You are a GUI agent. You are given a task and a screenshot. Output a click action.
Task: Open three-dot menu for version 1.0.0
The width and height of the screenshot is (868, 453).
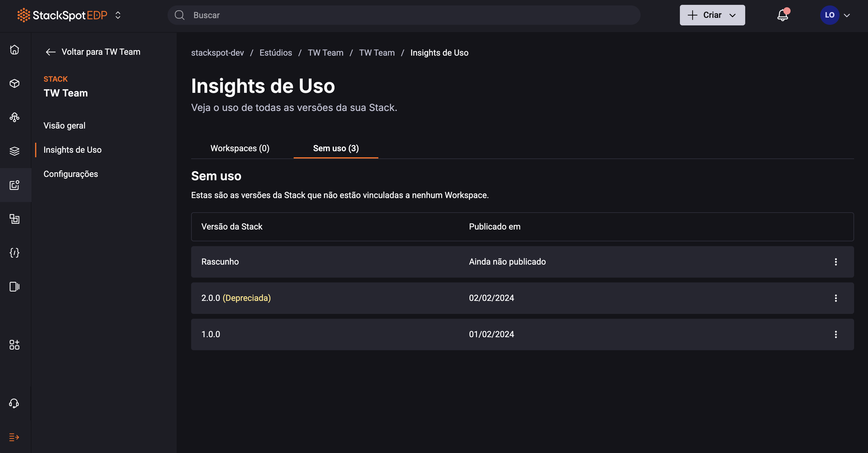click(836, 334)
